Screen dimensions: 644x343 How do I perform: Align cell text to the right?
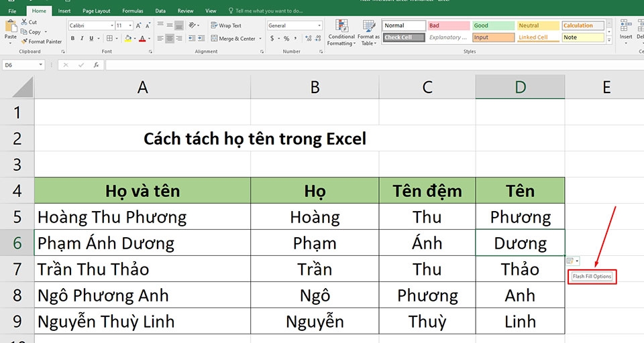pos(178,38)
